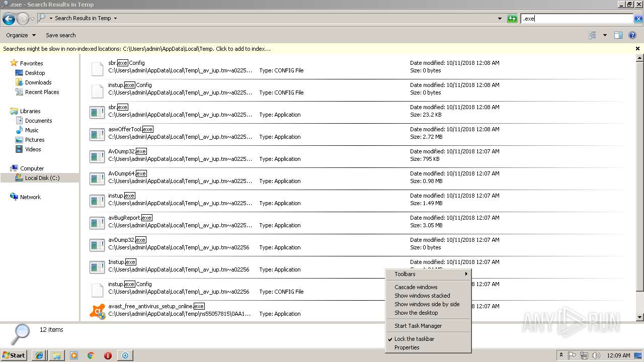
Task: Open Pictures library
Action: (35, 140)
